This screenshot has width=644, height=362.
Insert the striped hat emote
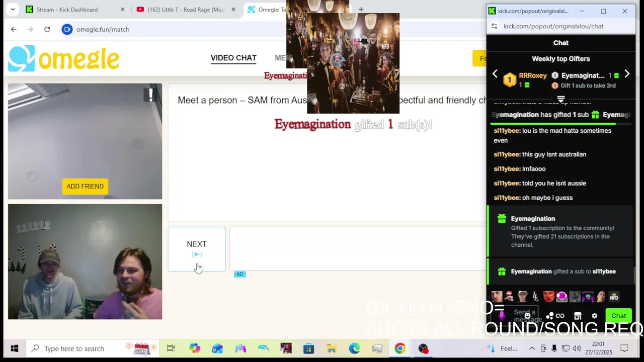(510, 297)
